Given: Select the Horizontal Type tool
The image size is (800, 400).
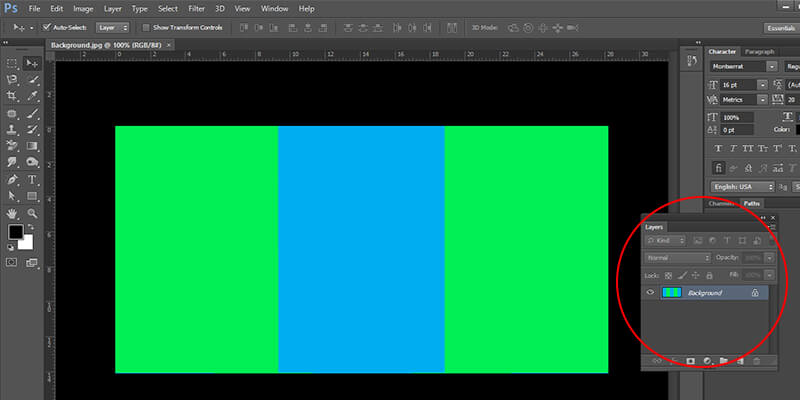Looking at the screenshot, I should tap(32, 180).
